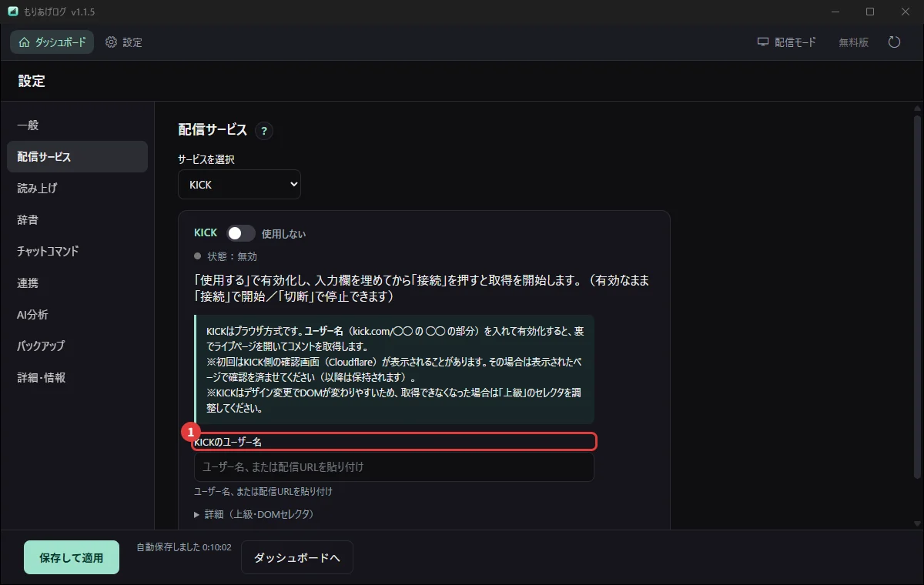Switch to the ダッシュボード tab
This screenshot has width=924, height=585.
click(x=52, y=42)
